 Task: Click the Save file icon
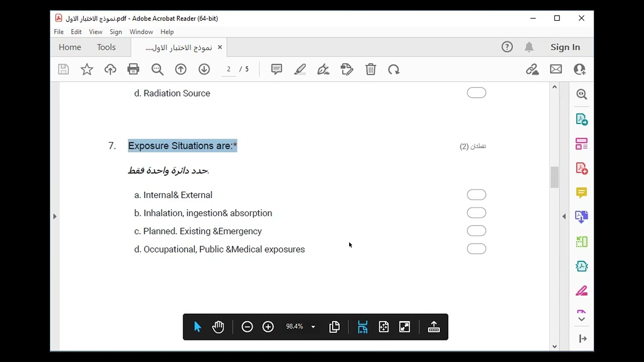coord(63,69)
